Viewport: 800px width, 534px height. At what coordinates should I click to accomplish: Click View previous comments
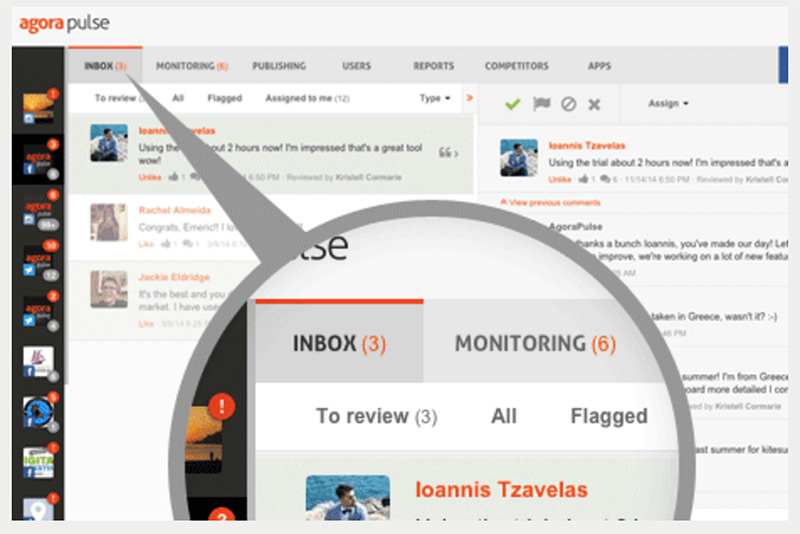(x=551, y=202)
